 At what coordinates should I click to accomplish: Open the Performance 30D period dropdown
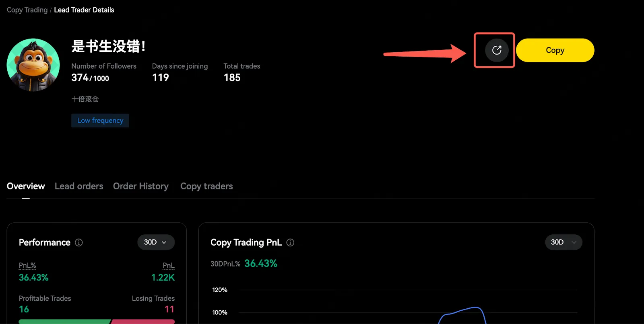tap(156, 242)
